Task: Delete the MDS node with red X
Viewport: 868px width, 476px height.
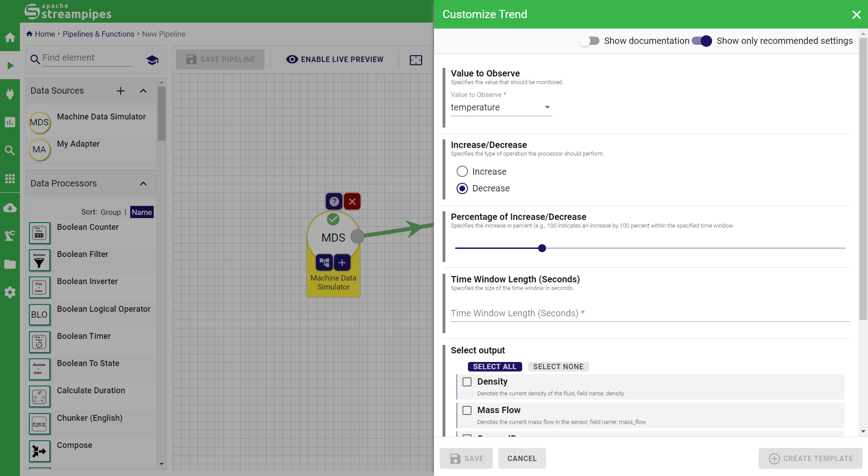Action: (x=352, y=201)
